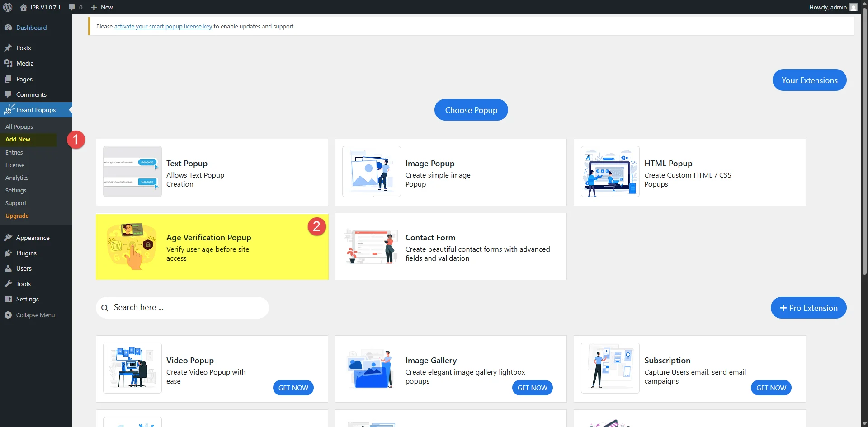The image size is (868, 427).
Task: Select the Text Popup thumbnail
Action: [132, 171]
